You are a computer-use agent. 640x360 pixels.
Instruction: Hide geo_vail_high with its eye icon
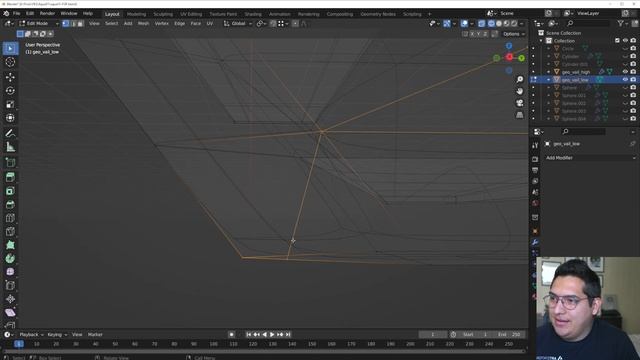(x=625, y=72)
